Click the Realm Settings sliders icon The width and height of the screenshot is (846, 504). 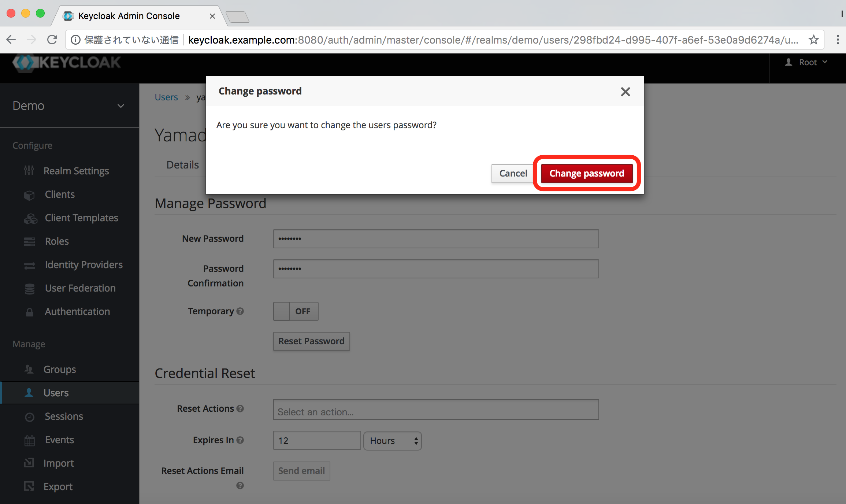click(29, 171)
